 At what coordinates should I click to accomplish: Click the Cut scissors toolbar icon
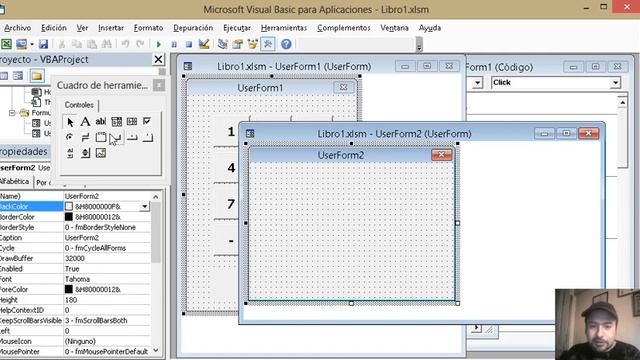(x=62, y=44)
